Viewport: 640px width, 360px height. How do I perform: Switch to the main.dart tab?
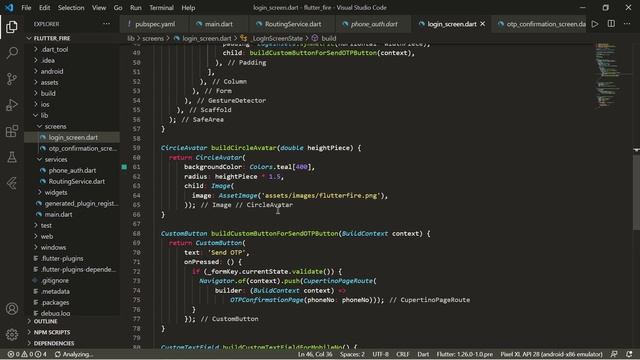pos(218,24)
